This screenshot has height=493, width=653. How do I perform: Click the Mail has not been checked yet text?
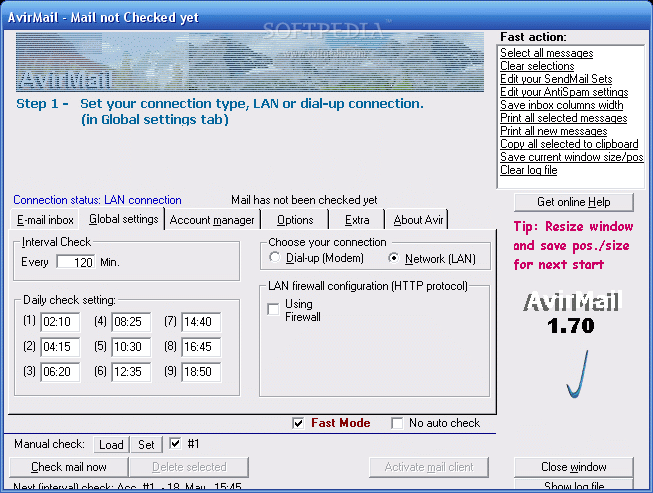tap(304, 200)
